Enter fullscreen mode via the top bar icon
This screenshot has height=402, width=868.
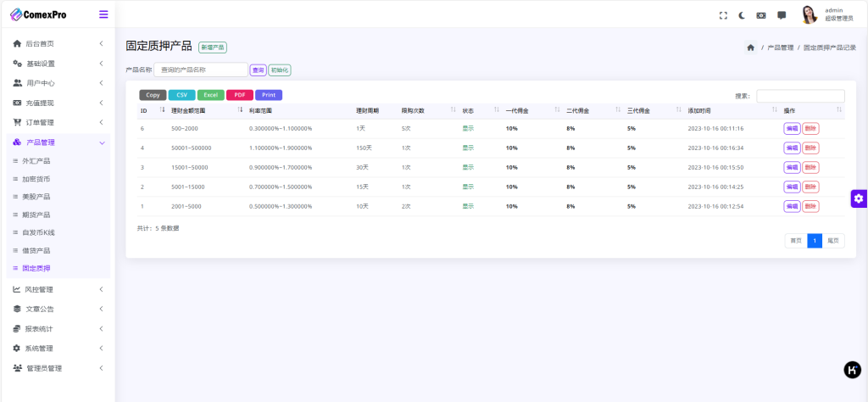[x=723, y=15]
